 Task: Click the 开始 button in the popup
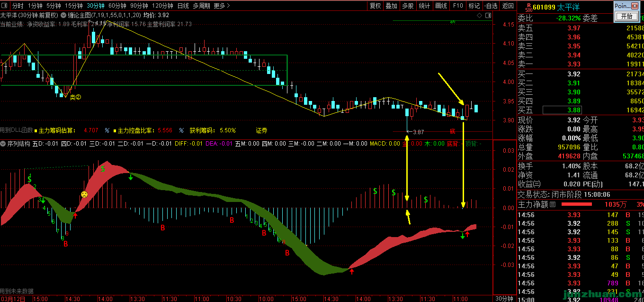click(626, 16)
